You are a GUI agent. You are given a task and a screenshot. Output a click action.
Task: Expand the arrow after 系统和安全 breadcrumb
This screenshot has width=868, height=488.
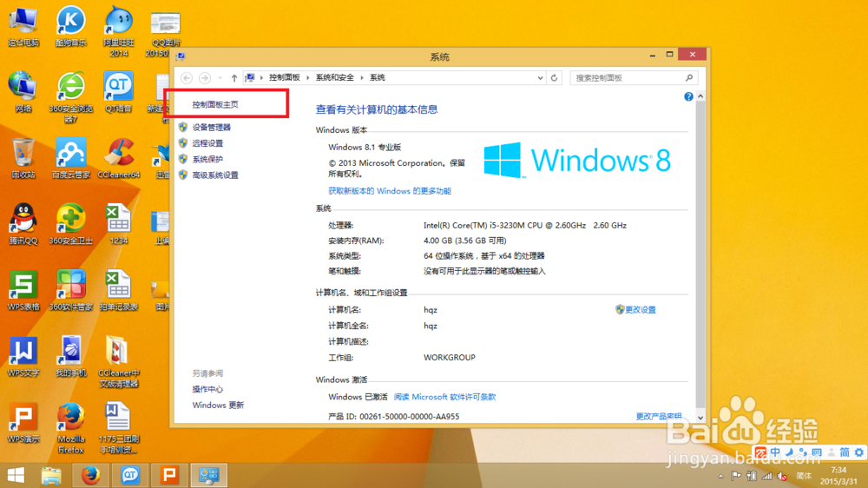[x=362, y=78]
